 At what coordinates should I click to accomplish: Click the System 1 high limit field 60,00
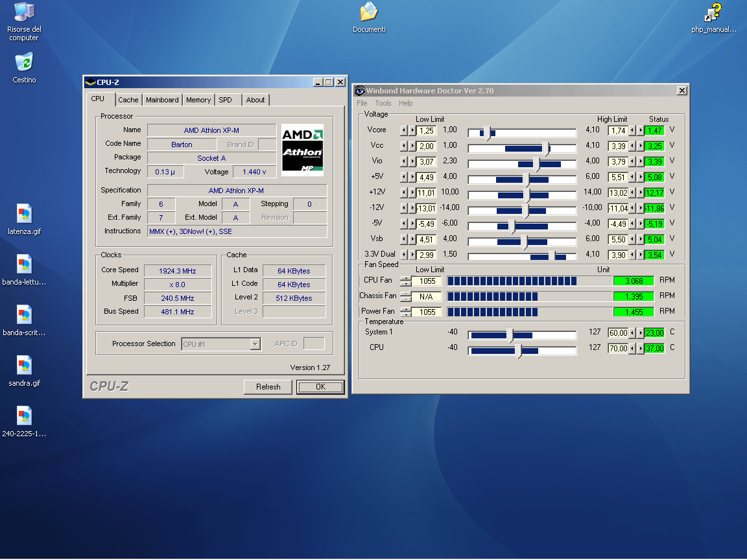[618, 333]
